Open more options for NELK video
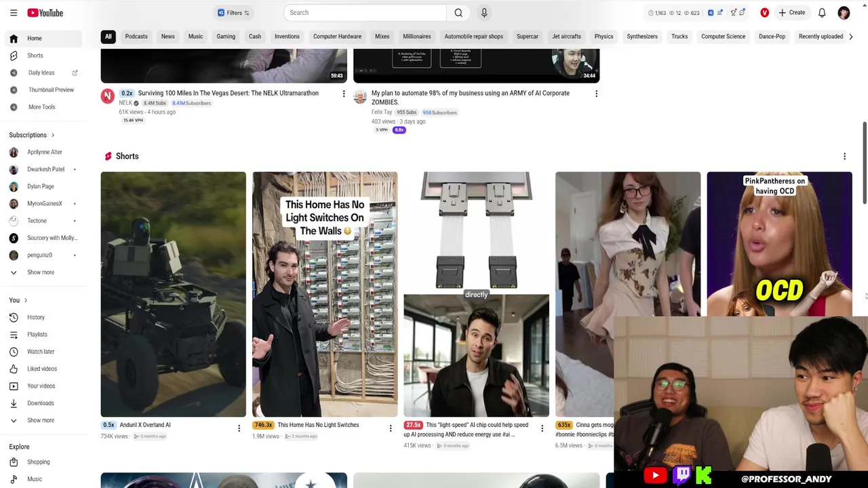This screenshot has width=868, height=488. point(344,94)
